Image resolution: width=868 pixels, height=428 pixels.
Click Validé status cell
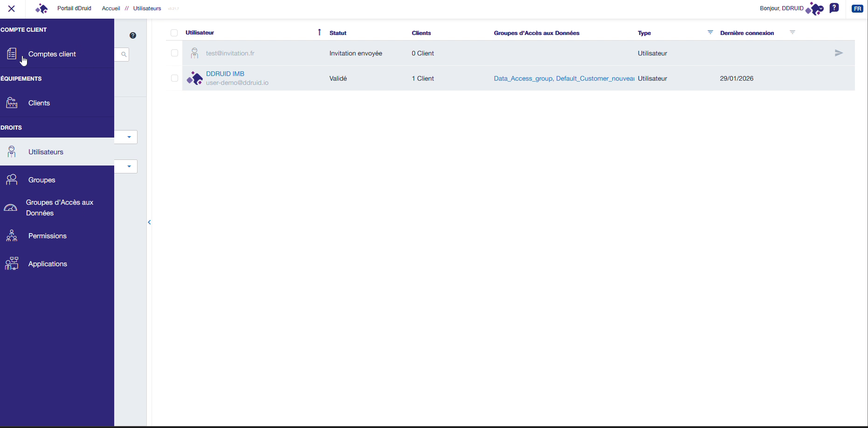[338, 78]
